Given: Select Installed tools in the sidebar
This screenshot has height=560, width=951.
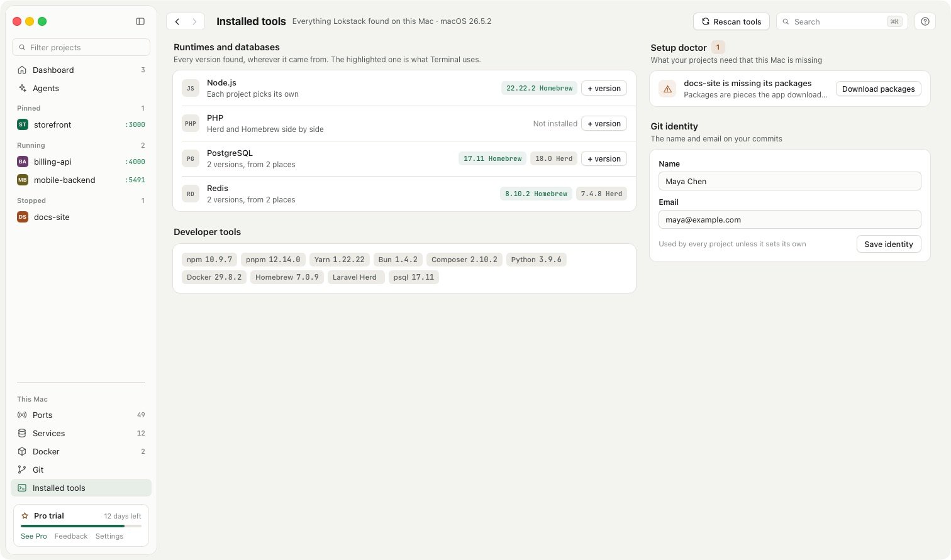Looking at the screenshot, I should (x=81, y=488).
